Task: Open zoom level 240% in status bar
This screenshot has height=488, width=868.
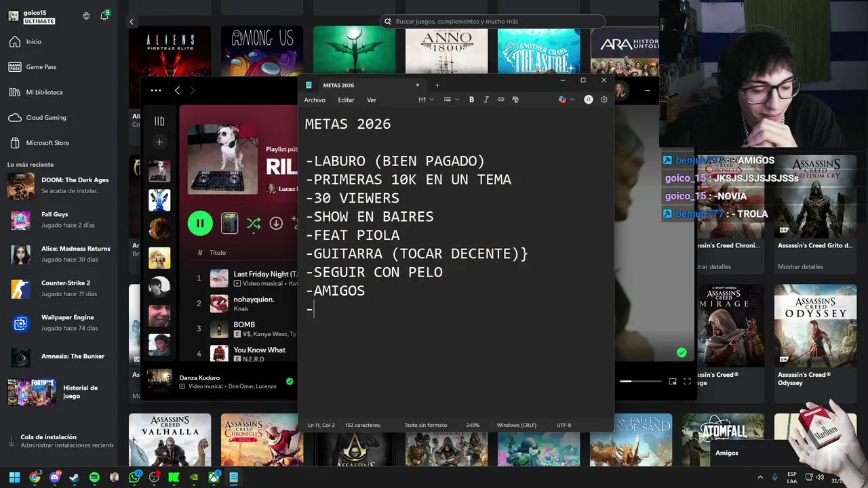Action: 473,425
